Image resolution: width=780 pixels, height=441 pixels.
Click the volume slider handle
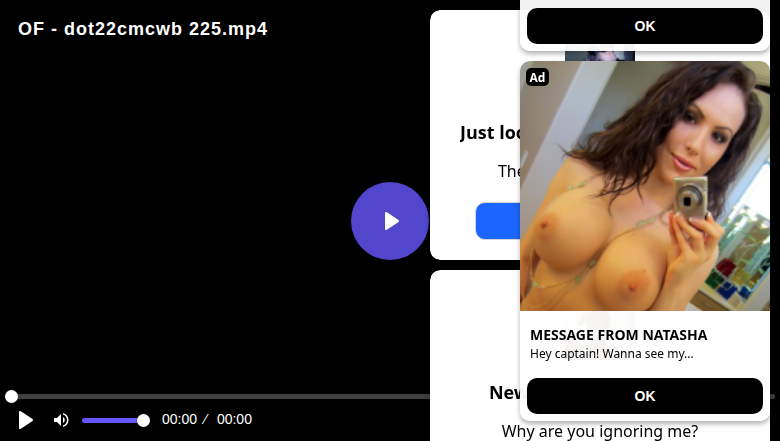pyautogui.click(x=143, y=421)
